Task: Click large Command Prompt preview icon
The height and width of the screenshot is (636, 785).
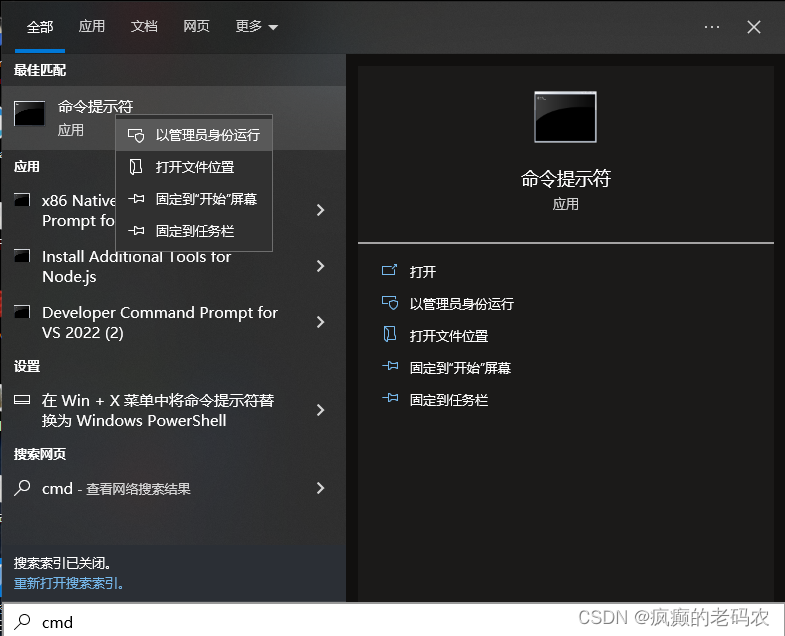Action: (x=565, y=117)
